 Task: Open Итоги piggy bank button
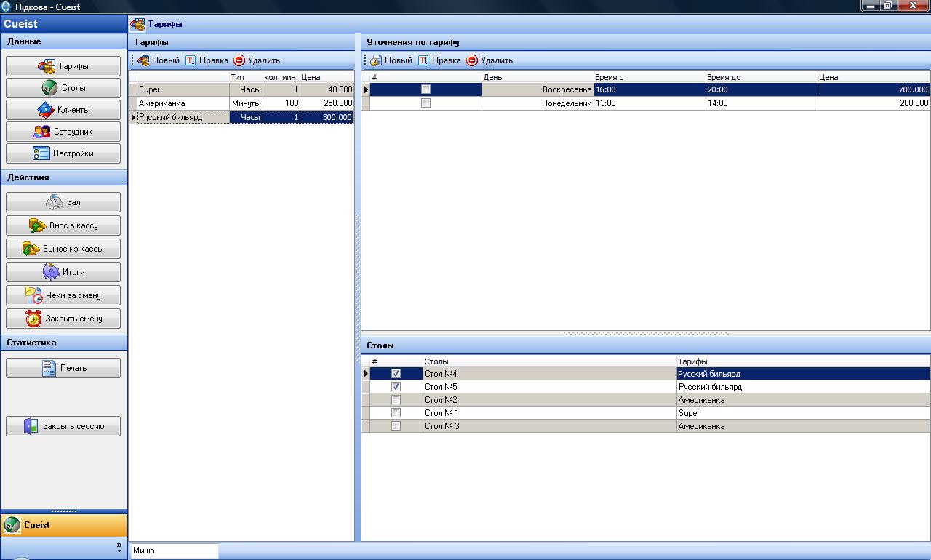pos(63,272)
